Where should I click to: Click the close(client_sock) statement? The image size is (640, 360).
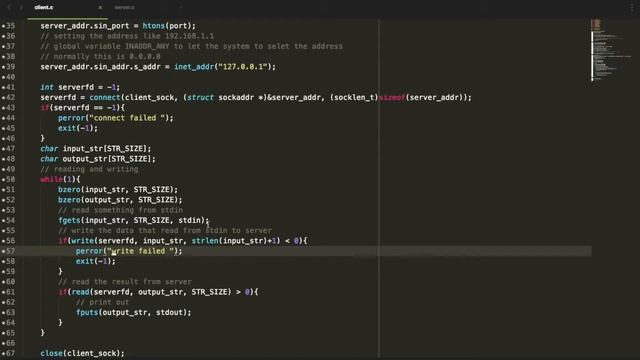[x=82, y=353]
